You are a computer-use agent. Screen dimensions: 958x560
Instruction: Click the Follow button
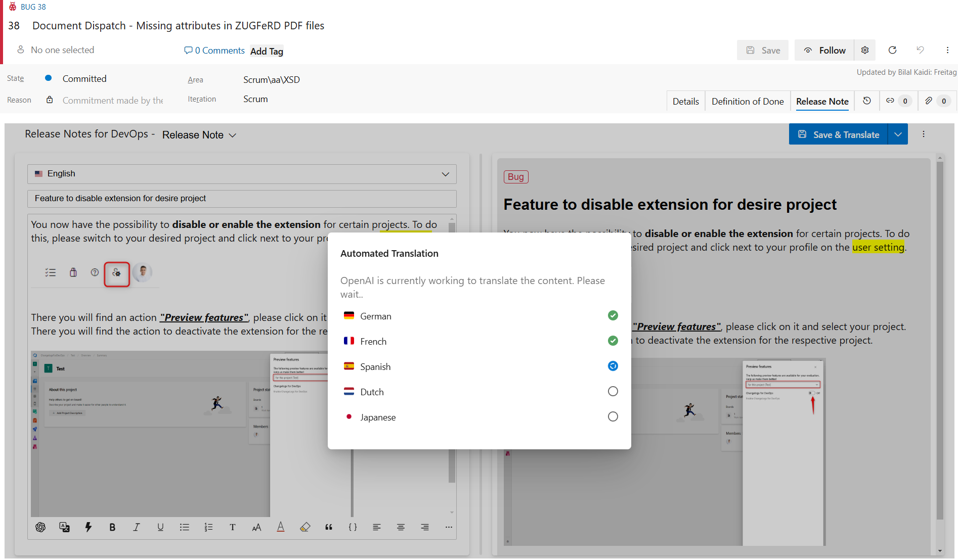pos(824,50)
